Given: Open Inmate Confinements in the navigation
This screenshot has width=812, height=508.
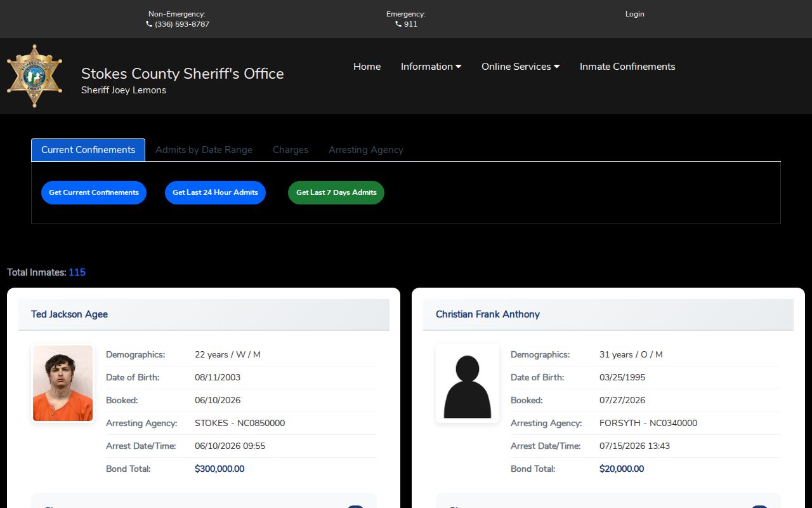Looking at the screenshot, I should 627,67.
